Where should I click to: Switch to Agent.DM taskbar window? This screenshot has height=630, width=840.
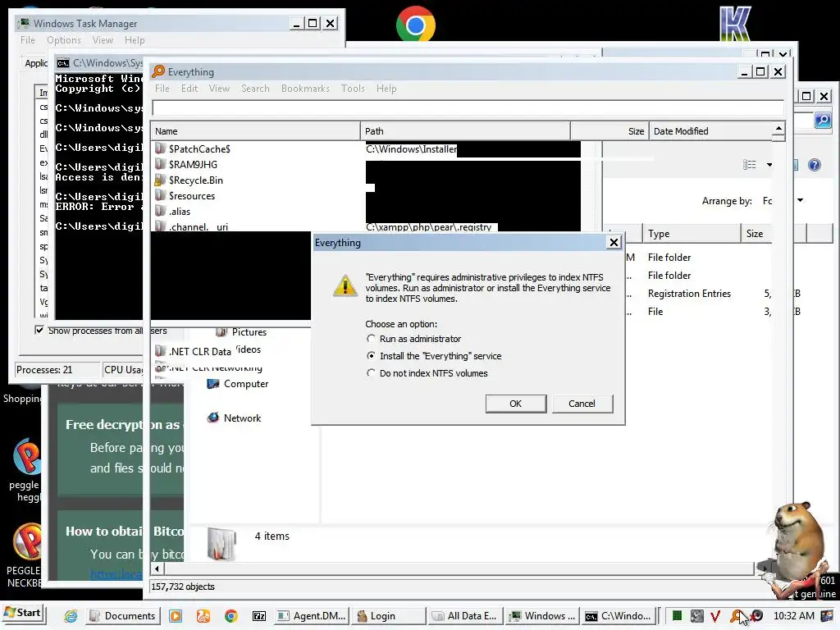313,616
